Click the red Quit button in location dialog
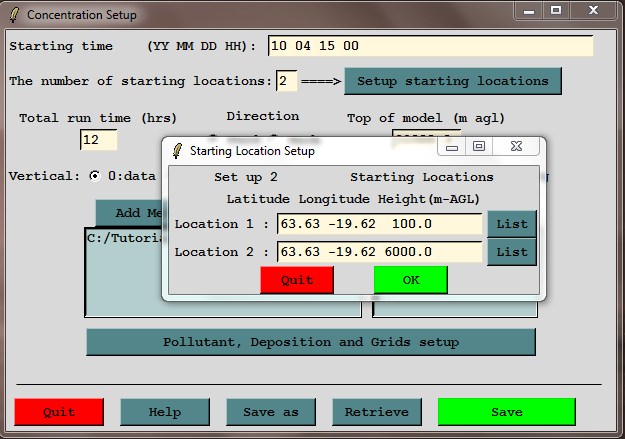The height and width of the screenshot is (439, 625). 297,280
